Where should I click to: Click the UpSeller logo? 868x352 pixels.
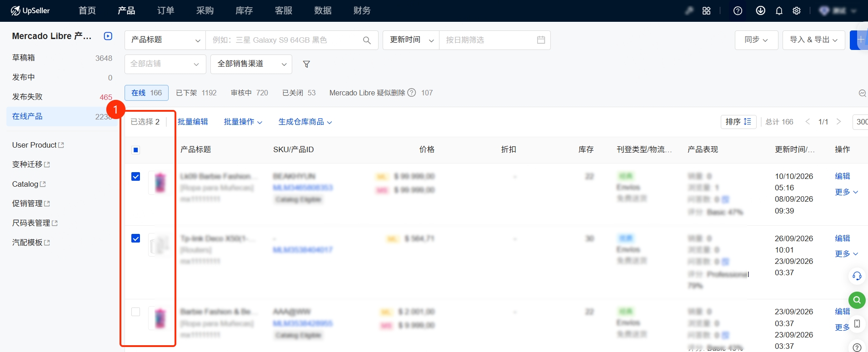(30, 10)
